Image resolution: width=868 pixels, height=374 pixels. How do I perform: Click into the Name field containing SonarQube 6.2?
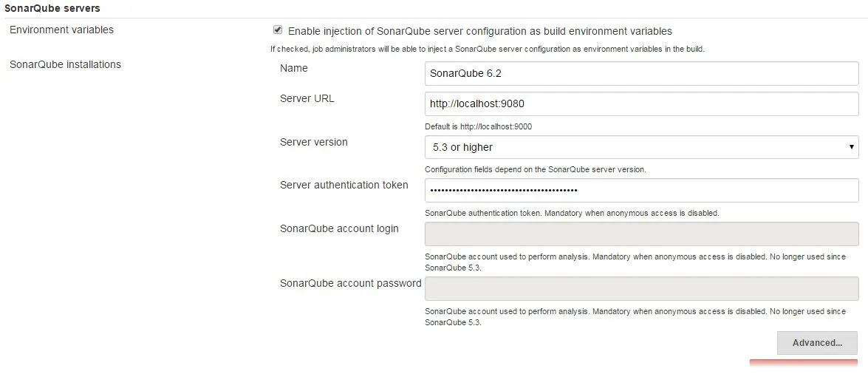pos(641,73)
